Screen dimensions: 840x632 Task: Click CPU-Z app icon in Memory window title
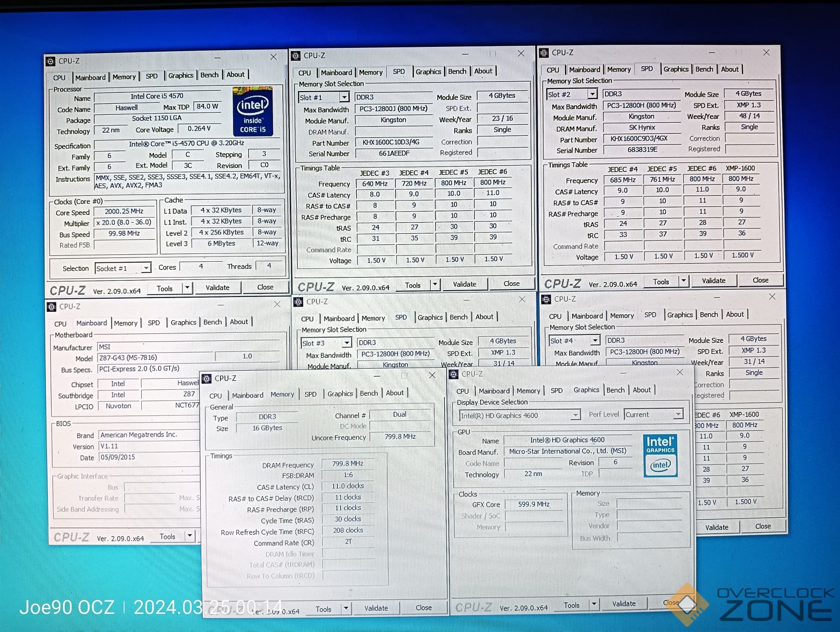point(207,378)
